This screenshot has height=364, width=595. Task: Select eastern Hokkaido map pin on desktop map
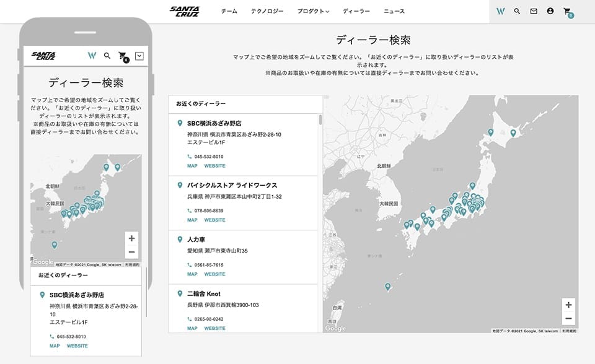513,133
